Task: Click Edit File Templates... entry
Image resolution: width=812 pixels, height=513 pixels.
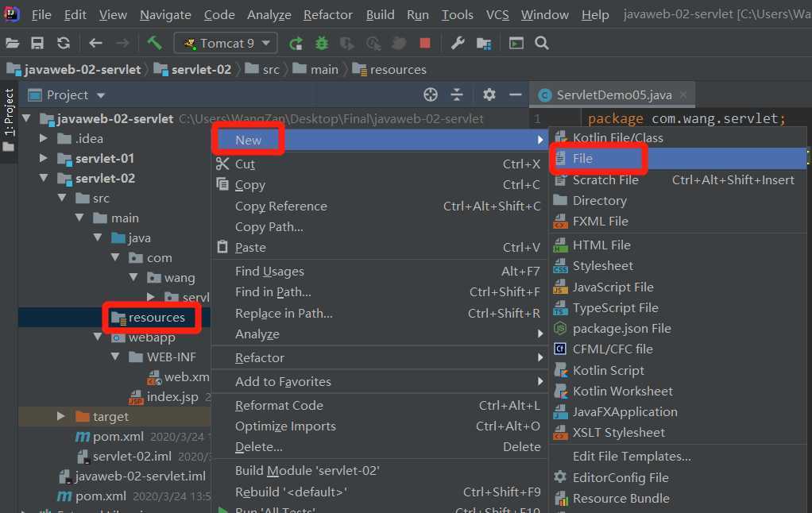Action: (x=679, y=456)
